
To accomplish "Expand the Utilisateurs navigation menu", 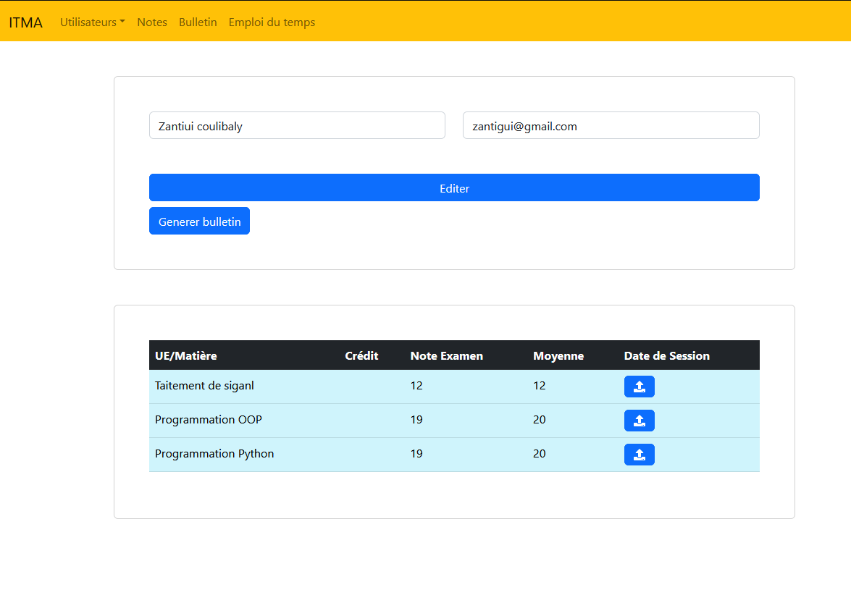I will click(x=92, y=22).
